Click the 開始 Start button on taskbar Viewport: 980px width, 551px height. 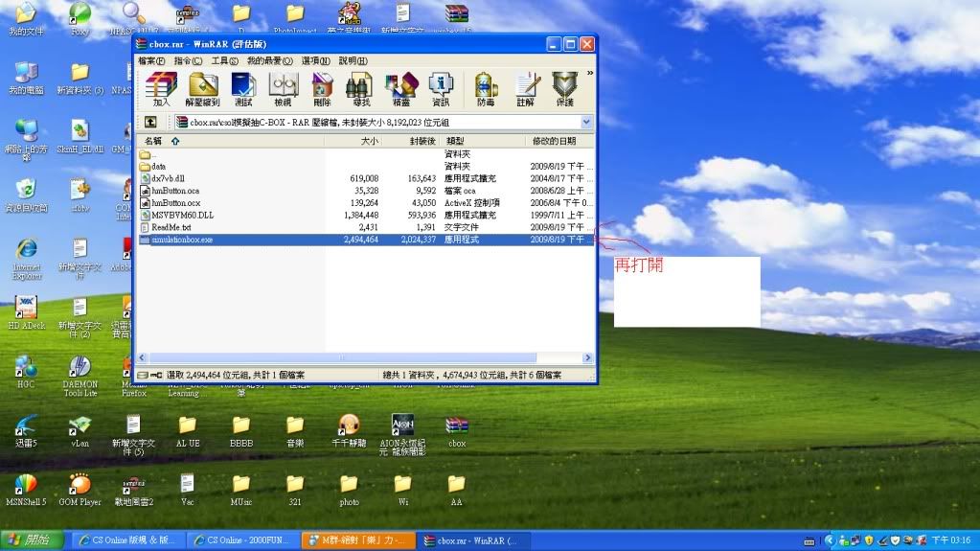[34, 540]
